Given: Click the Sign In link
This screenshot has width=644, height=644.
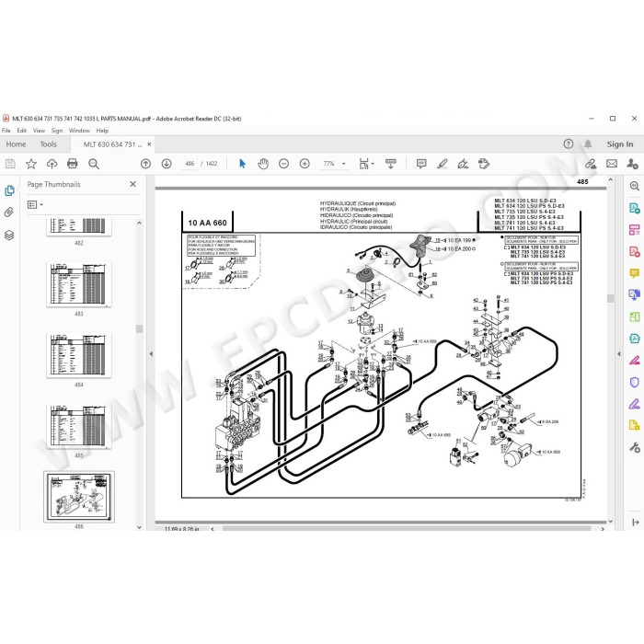Looking at the screenshot, I should pos(620,144).
